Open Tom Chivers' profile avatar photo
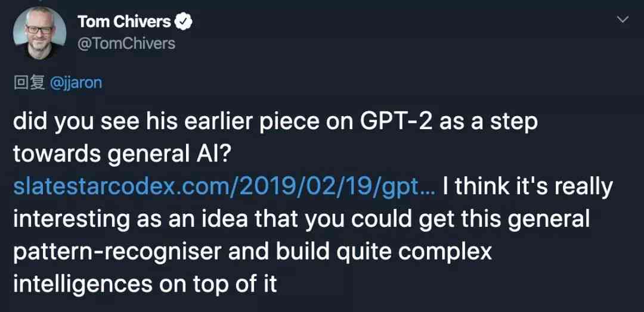 (39, 33)
